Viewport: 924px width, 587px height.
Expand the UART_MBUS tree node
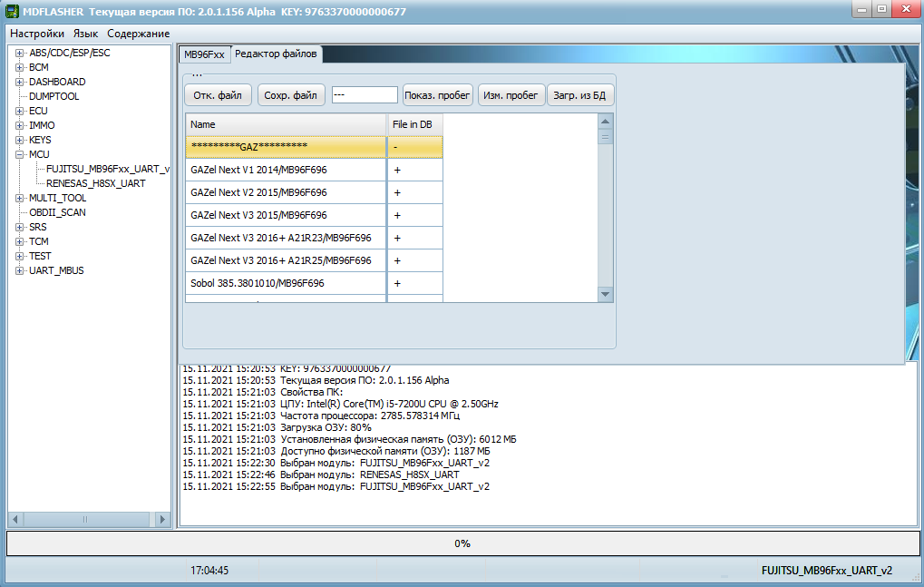19,270
